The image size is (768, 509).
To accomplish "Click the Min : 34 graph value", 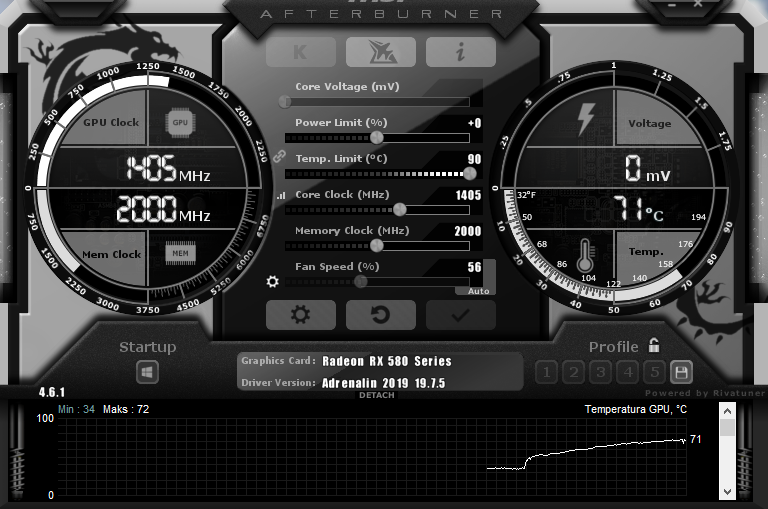I will click(76, 410).
